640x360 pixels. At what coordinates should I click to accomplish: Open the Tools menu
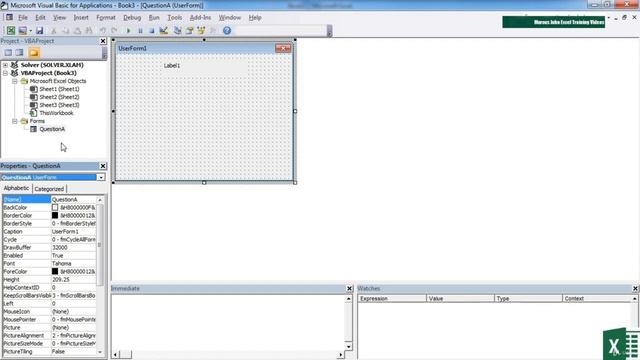tap(175, 18)
